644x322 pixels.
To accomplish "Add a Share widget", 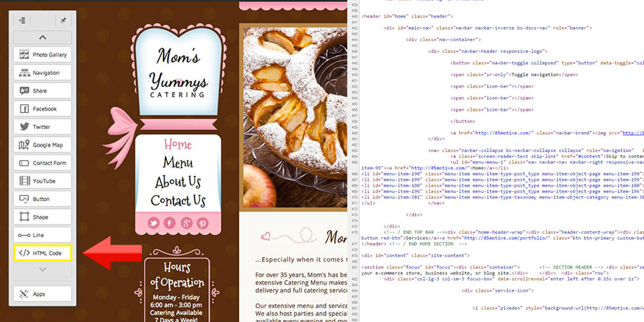I will coord(43,91).
